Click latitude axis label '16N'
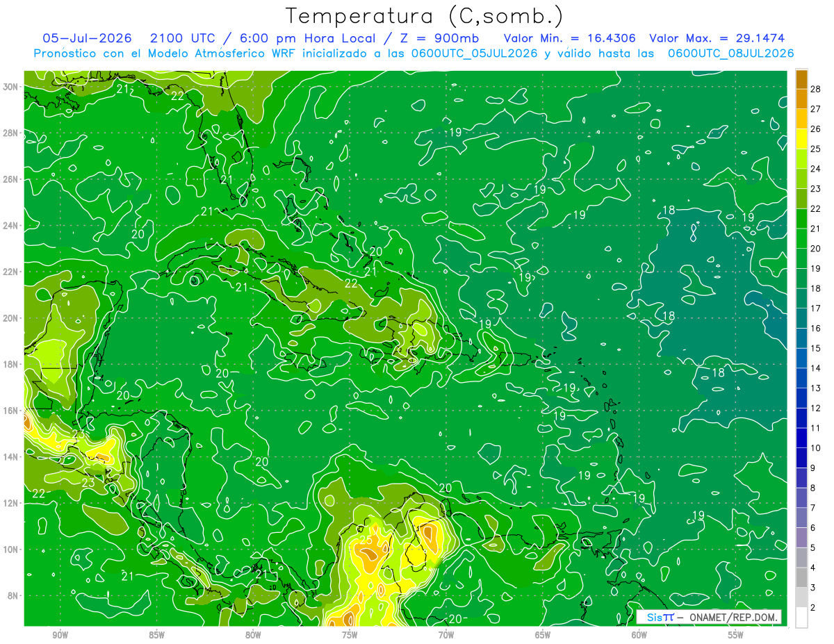834x644 pixels. [x=10, y=411]
